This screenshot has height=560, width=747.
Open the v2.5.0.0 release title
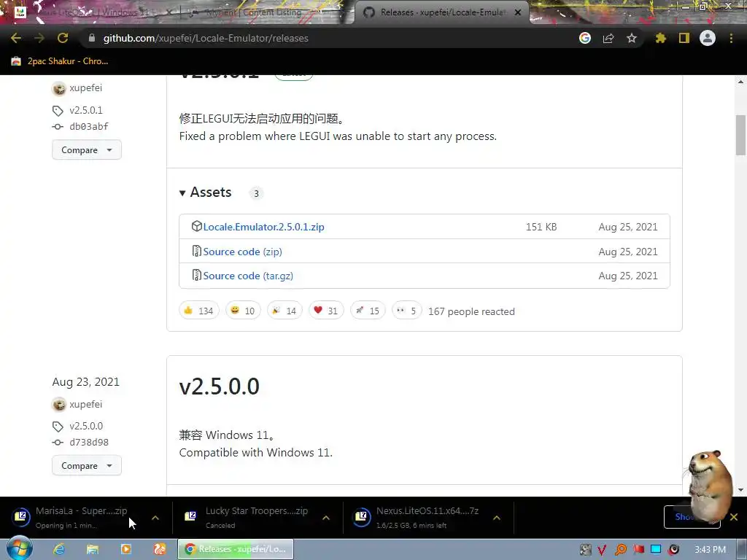tap(219, 386)
